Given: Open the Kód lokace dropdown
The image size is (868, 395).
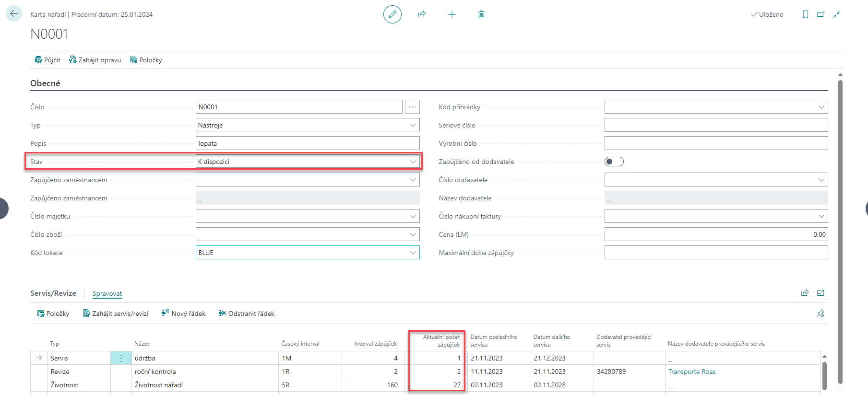Looking at the screenshot, I should click(413, 253).
